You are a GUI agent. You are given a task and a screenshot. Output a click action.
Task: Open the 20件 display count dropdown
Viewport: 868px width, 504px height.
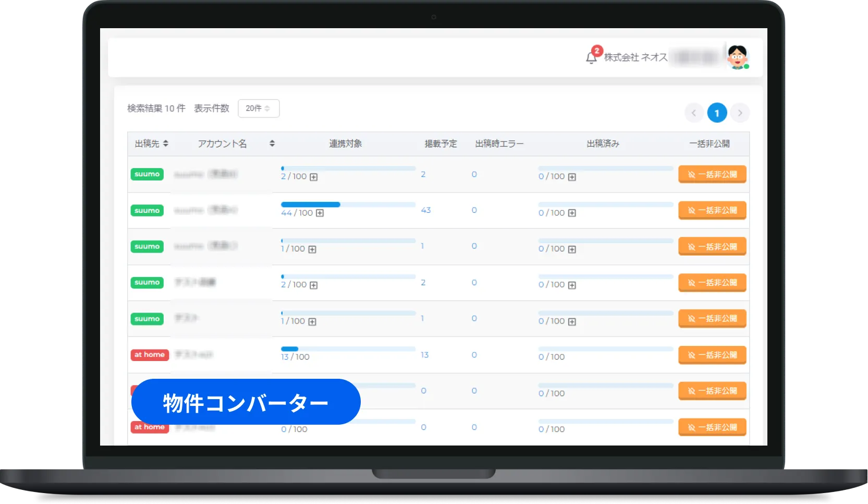point(259,108)
